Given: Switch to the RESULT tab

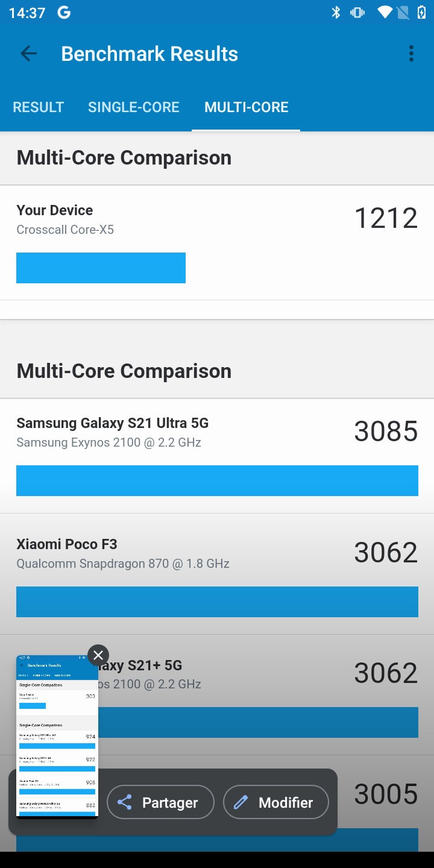Looking at the screenshot, I should [38, 107].
